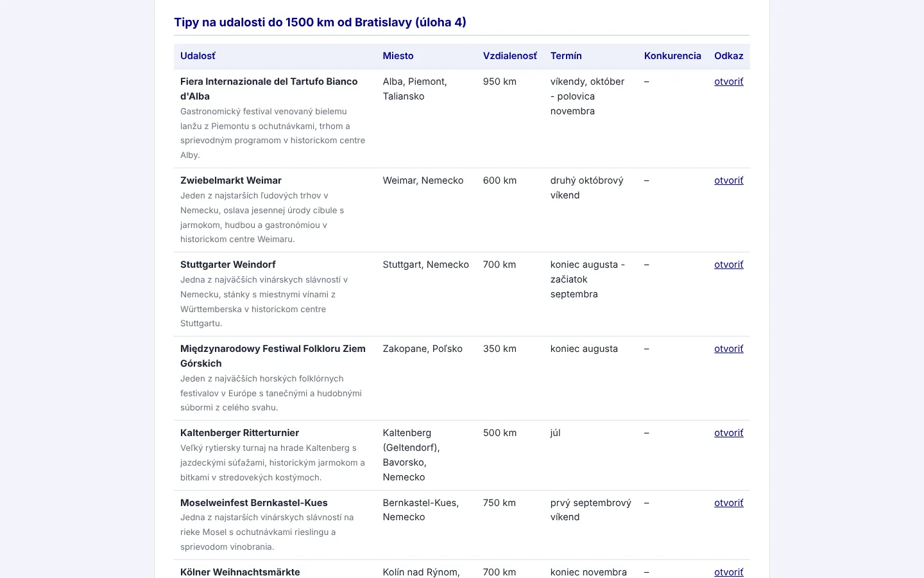Viewport: 924px width, 578px height.
Task: Click the Alba truffle festival description text
Action: (273, 133)
